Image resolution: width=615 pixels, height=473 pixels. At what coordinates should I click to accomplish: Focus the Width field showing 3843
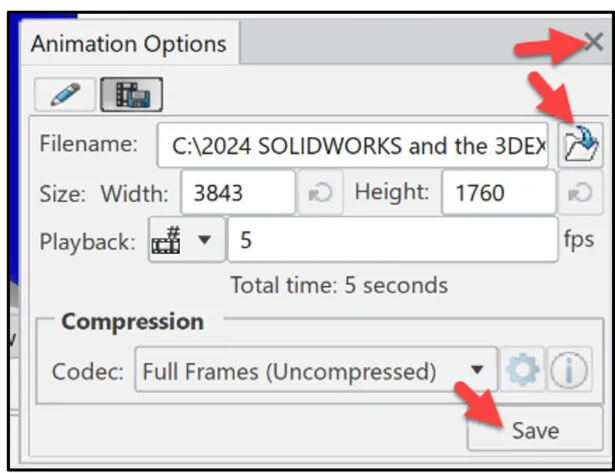point(236,193)
